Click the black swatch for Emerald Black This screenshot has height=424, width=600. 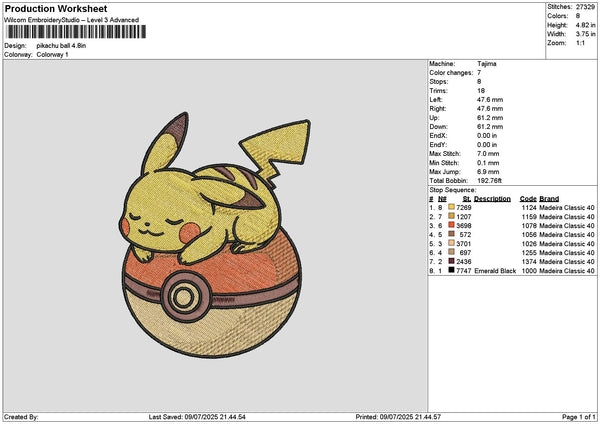(x=452, y=270)
